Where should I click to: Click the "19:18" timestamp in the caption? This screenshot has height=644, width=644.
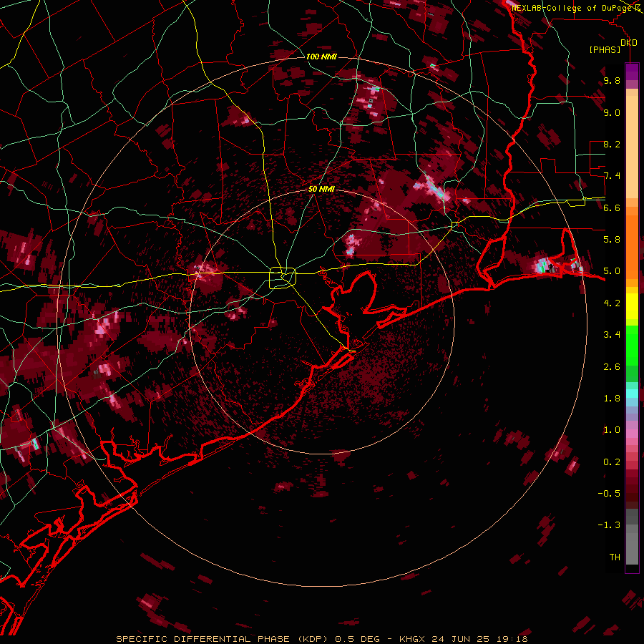pos(512,639)
